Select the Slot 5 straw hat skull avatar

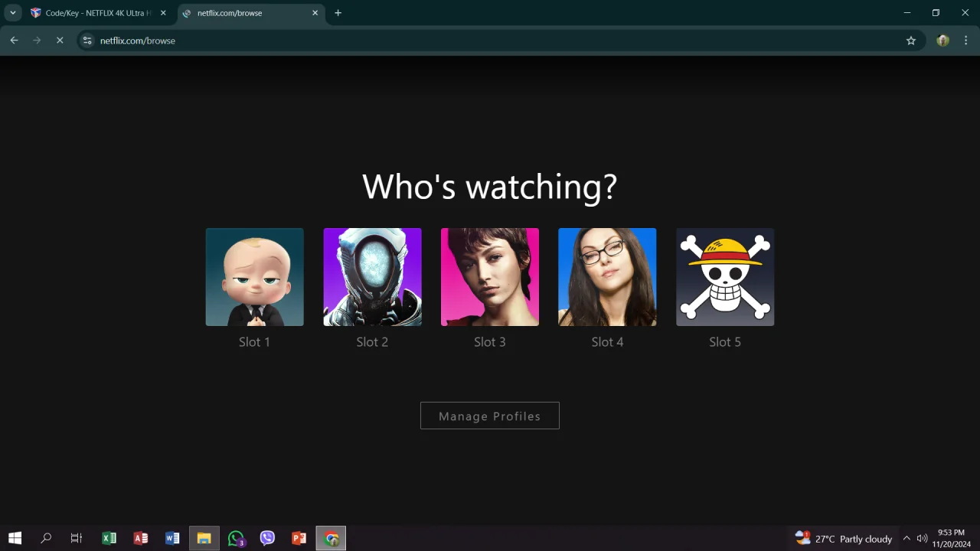click(x=725, y=277)
